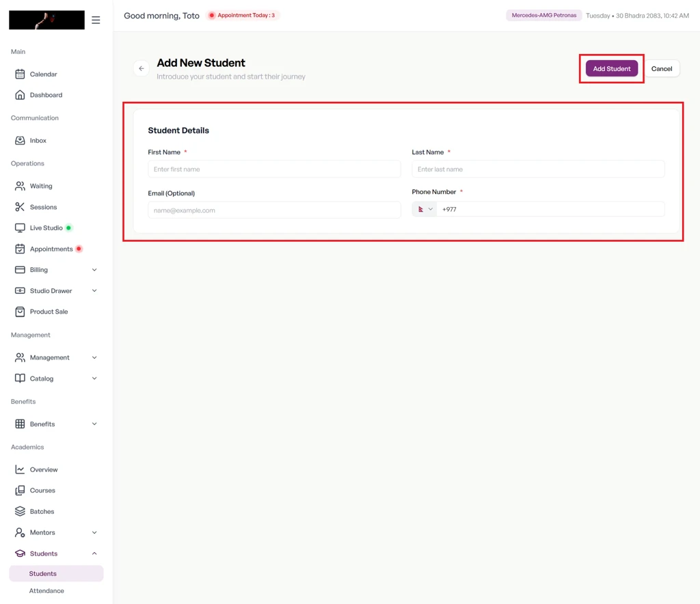This screenshot has width=700, height=604.
Task: Click the studio logo image
Action: pos(47,20)
